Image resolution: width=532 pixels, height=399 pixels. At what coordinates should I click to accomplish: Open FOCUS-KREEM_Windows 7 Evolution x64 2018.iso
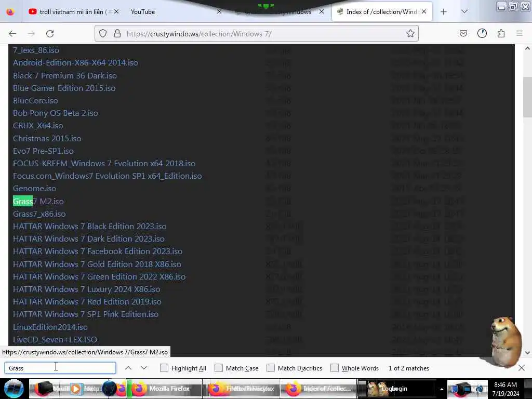pos(104,164)
